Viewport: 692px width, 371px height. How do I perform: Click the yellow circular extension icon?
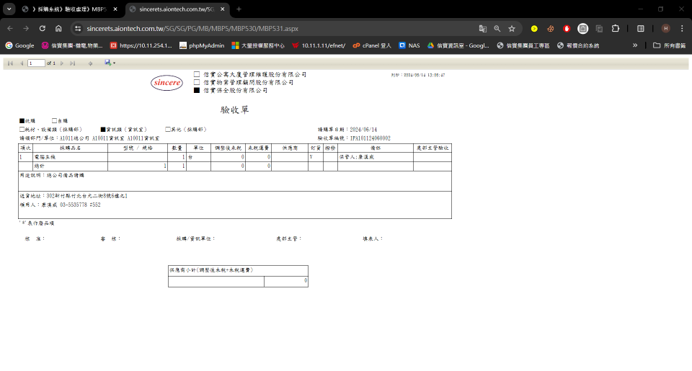pyautogui.click(x=534, y=28)
